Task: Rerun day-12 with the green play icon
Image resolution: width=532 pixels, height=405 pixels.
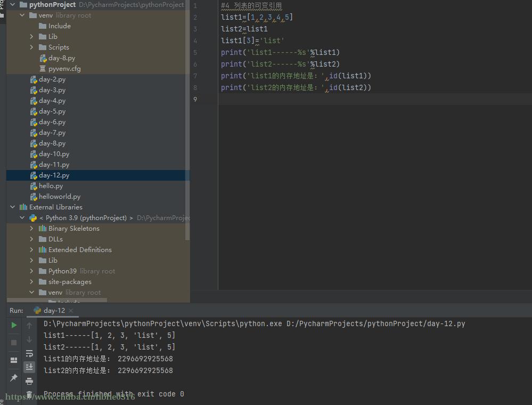Action: [x=14, y=325]
